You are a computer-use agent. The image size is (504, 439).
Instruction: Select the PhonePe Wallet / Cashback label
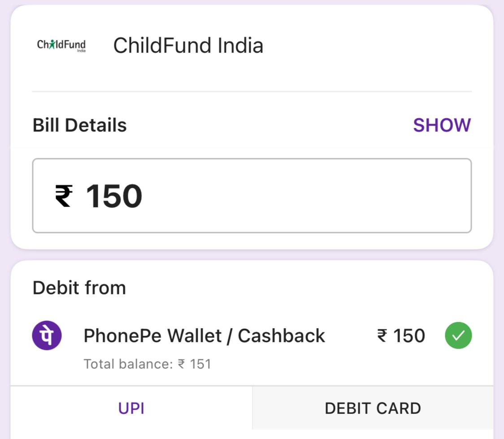(x=204, y=336)
